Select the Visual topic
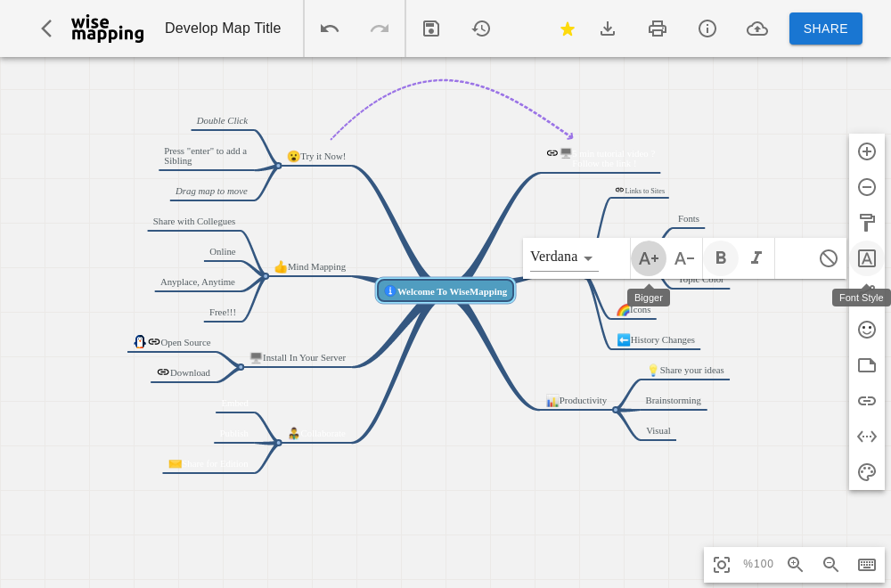 658,430
